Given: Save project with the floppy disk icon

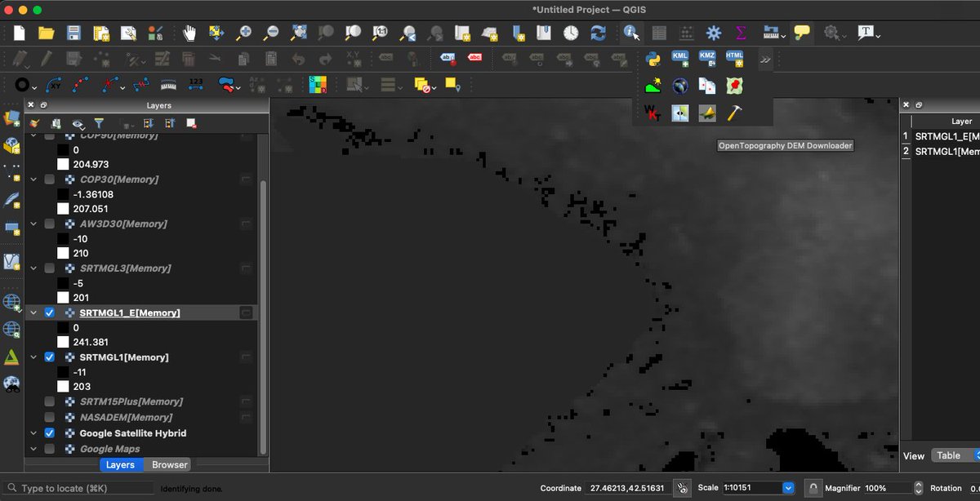Looking at the screenshot, I should point(73,33).
